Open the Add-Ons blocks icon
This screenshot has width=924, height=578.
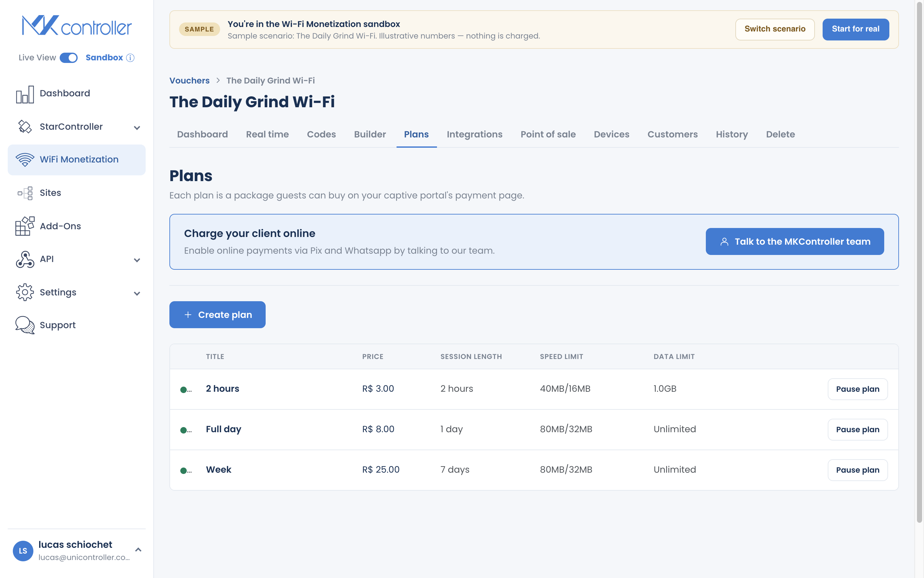click(x=25, y=226)
